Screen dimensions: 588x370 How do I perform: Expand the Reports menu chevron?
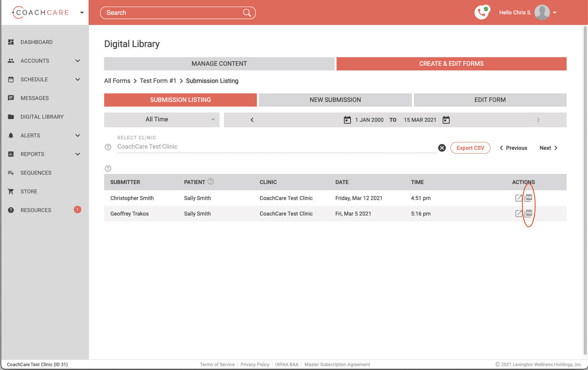point(78,154)
